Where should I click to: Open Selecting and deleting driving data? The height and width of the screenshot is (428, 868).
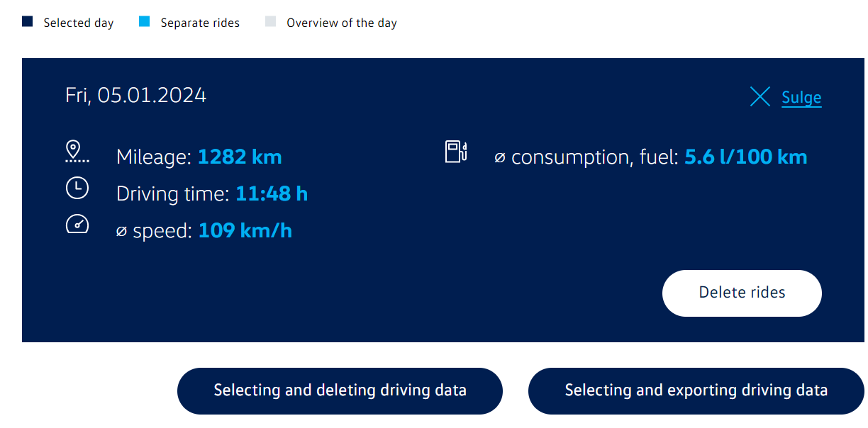point(340,390)
